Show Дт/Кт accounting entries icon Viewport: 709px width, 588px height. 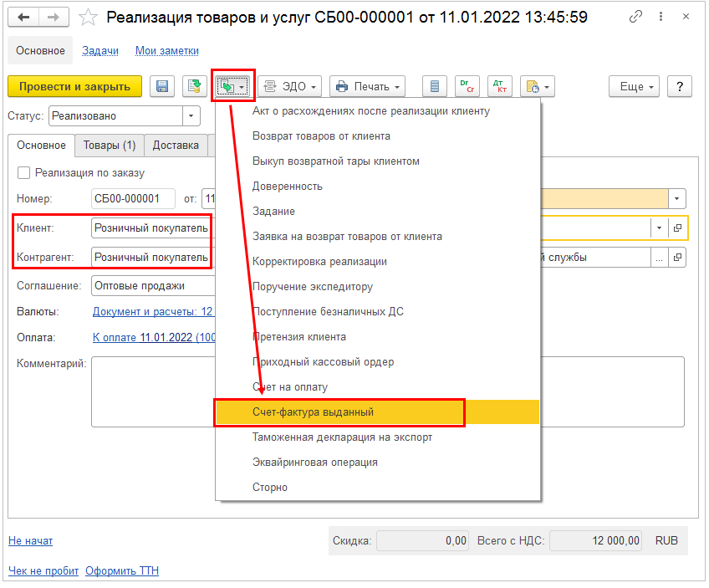click(x=500, y=86)
